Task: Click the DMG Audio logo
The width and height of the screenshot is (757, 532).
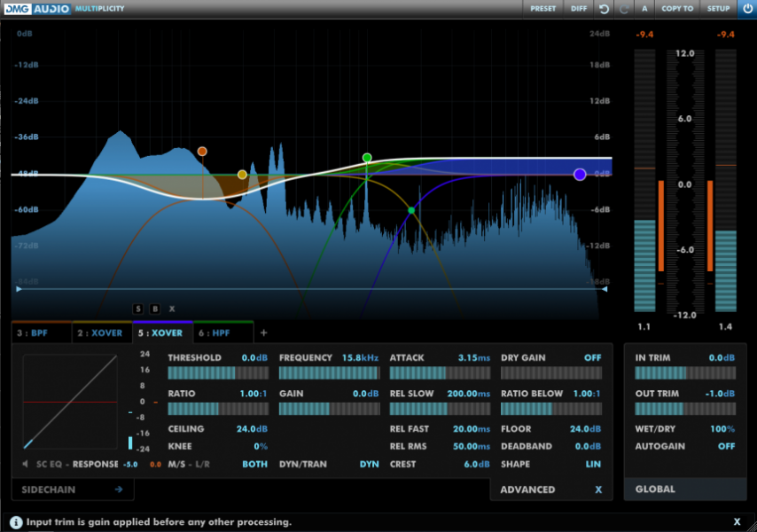Action: (37, 8)
